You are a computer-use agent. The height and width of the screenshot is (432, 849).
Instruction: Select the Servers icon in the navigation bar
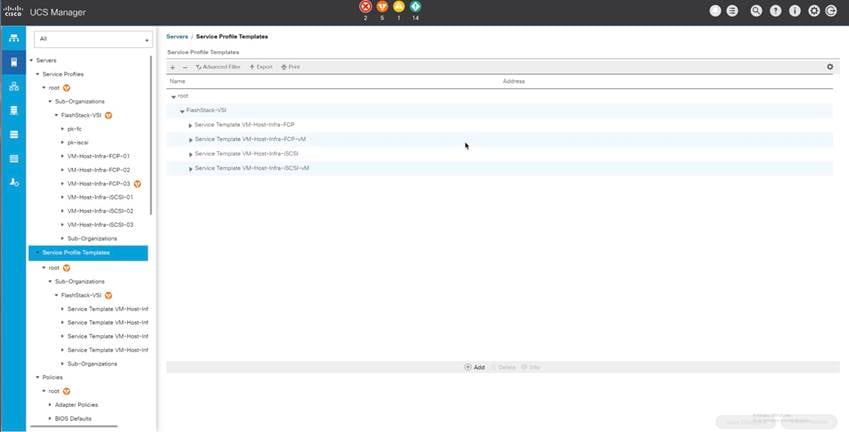14,62
